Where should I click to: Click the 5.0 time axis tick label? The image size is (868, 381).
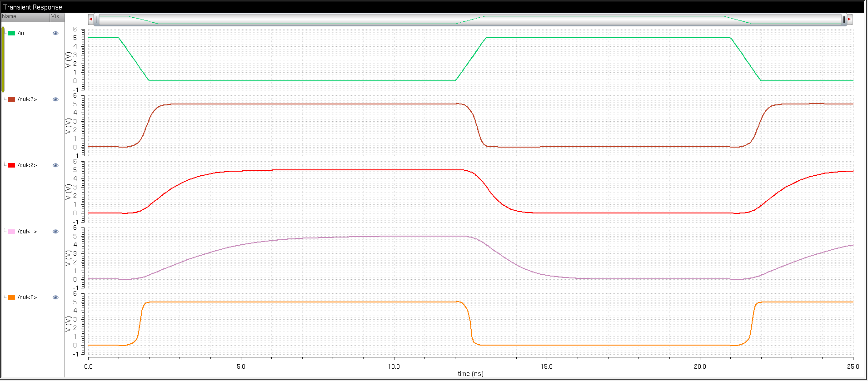[241, 366]
